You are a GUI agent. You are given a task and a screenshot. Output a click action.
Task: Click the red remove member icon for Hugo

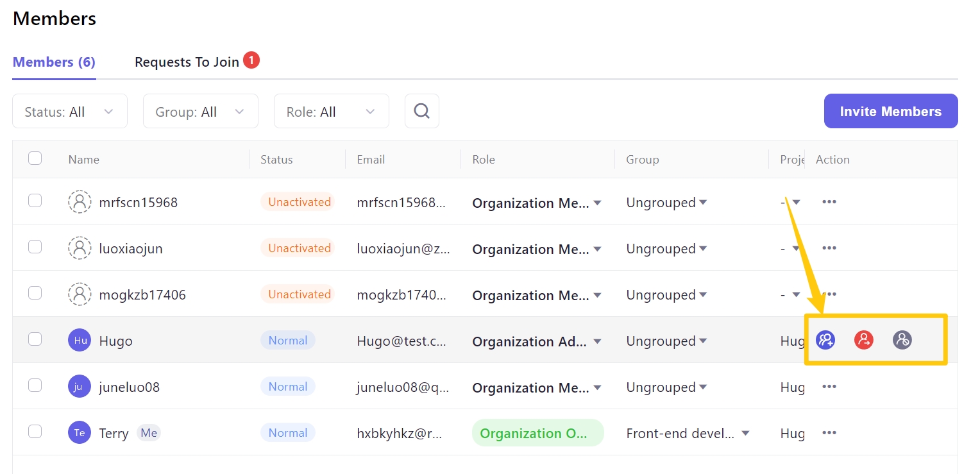click(864, 340)
